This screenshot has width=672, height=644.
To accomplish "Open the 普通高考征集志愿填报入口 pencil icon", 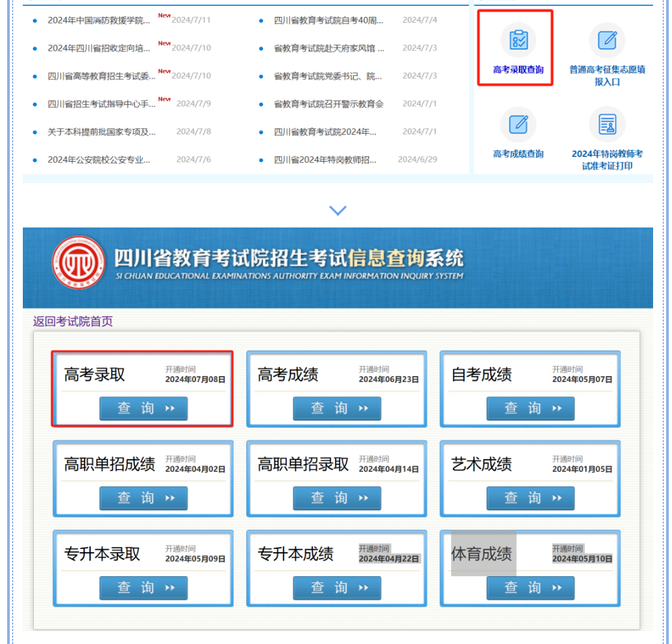I will (x=607, y=40).
